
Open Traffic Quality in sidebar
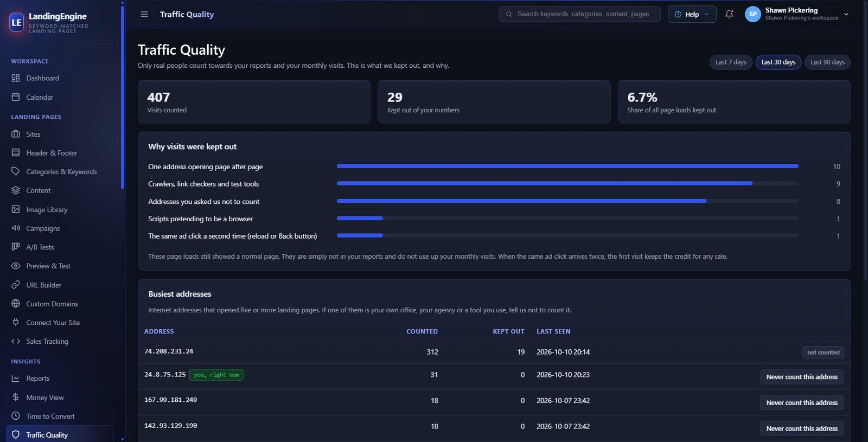click(x=60, y=435)
